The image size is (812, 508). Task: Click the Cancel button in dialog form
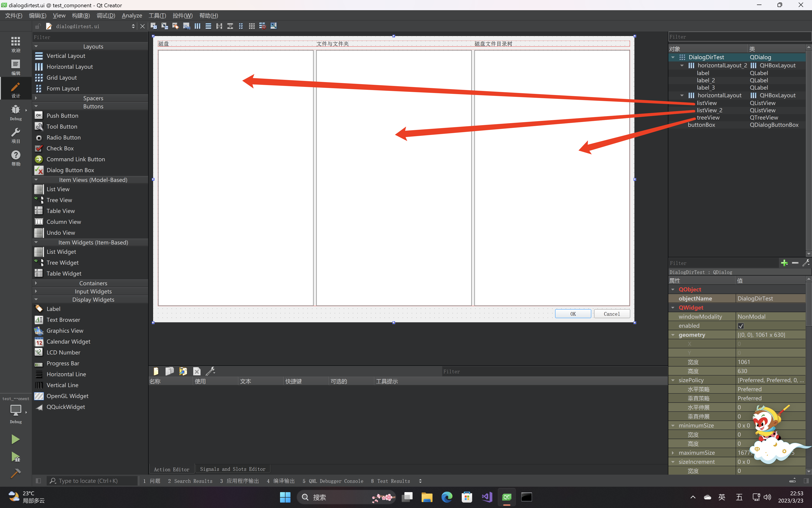coord(612,314)
